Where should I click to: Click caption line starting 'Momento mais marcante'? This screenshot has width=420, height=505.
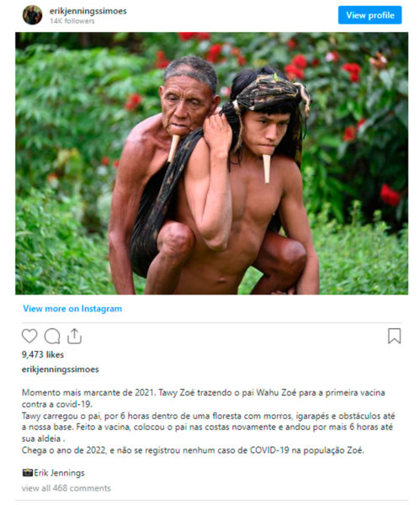203,392
